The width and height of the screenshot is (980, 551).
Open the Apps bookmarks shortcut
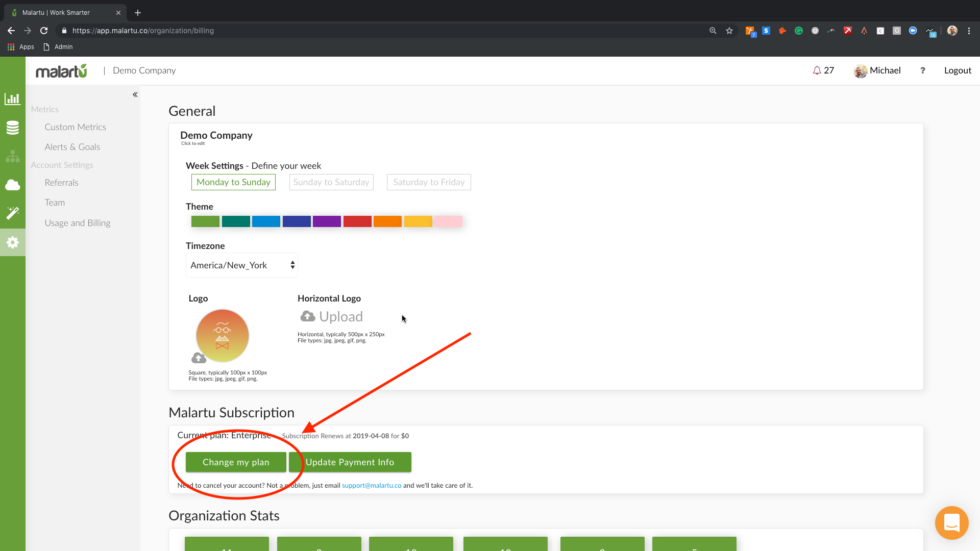click(21, 47)
